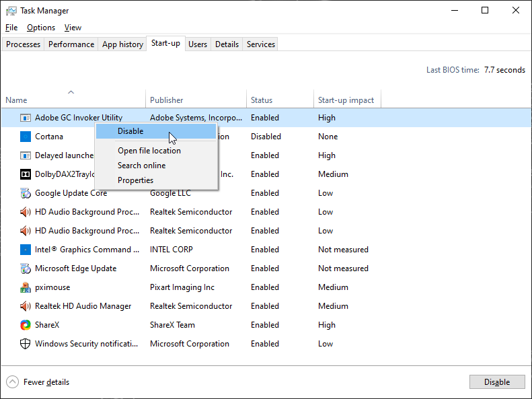The width and height of the screenshot is (532, 399).
Task: Click the Google Update Core icon
Action: [x=26, y=193]
